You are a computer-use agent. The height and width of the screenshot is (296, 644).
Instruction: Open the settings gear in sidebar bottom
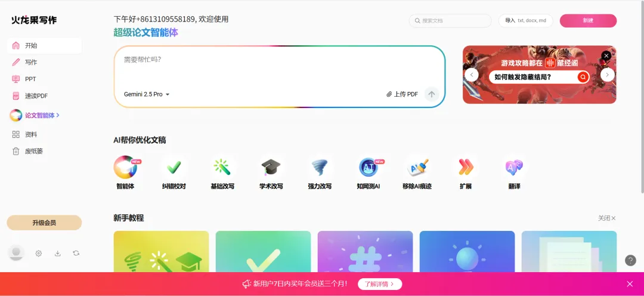coord(39,253)
